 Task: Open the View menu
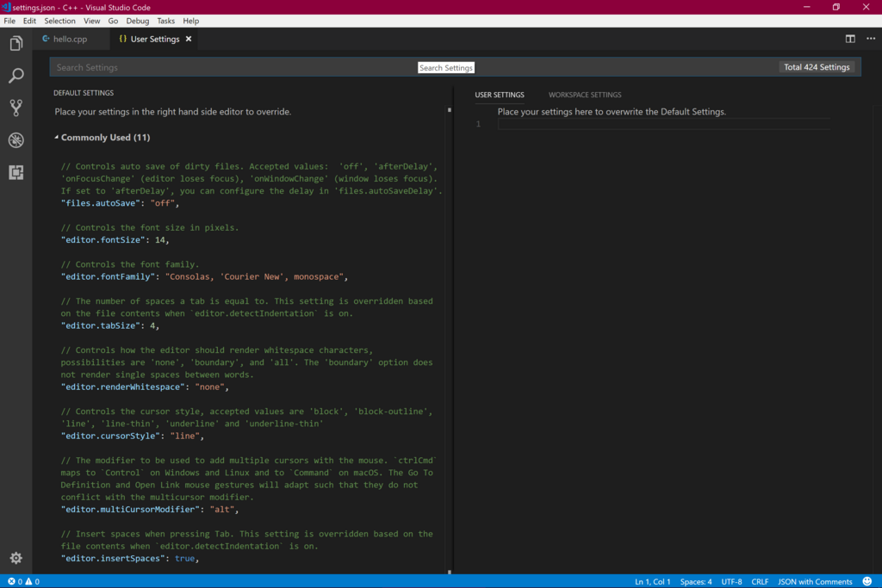pos(91,21)
